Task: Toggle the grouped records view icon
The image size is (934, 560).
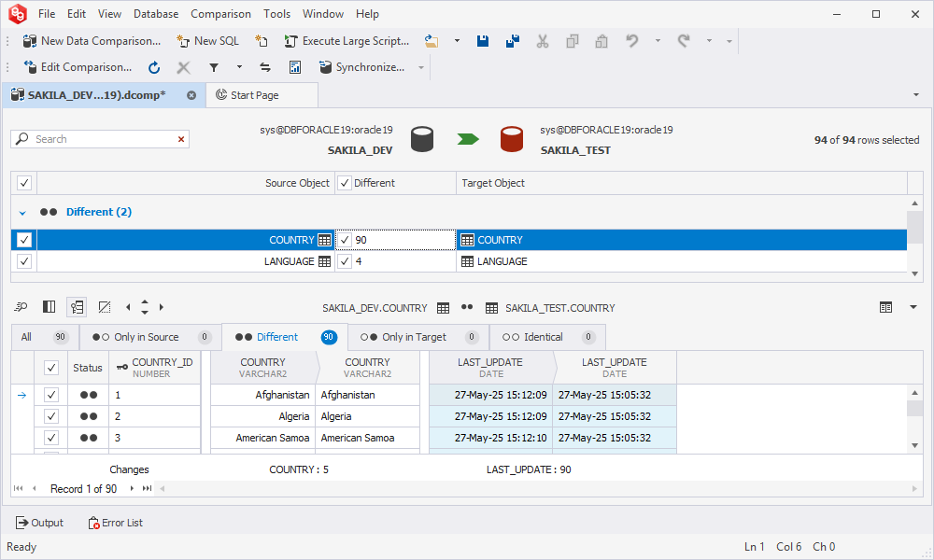Action: click(x=77, y=307)
